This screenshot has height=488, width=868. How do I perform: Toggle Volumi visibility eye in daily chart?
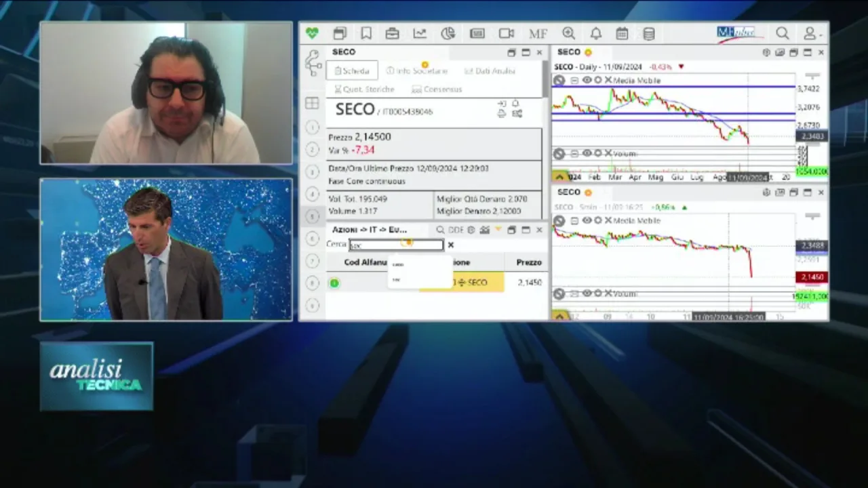coord(587,153)
